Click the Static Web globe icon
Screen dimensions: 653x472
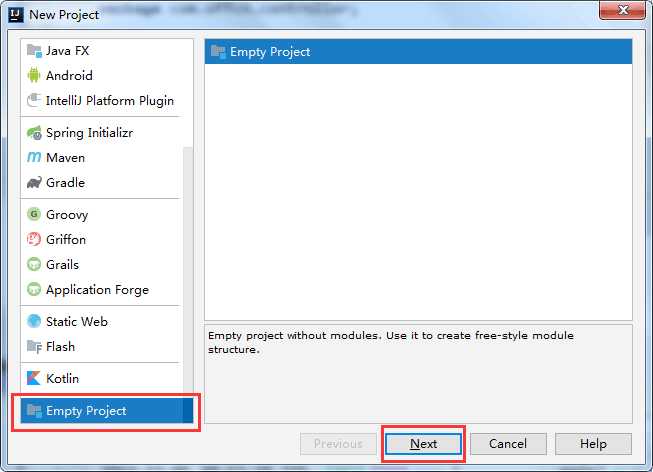tap(34, 321)
